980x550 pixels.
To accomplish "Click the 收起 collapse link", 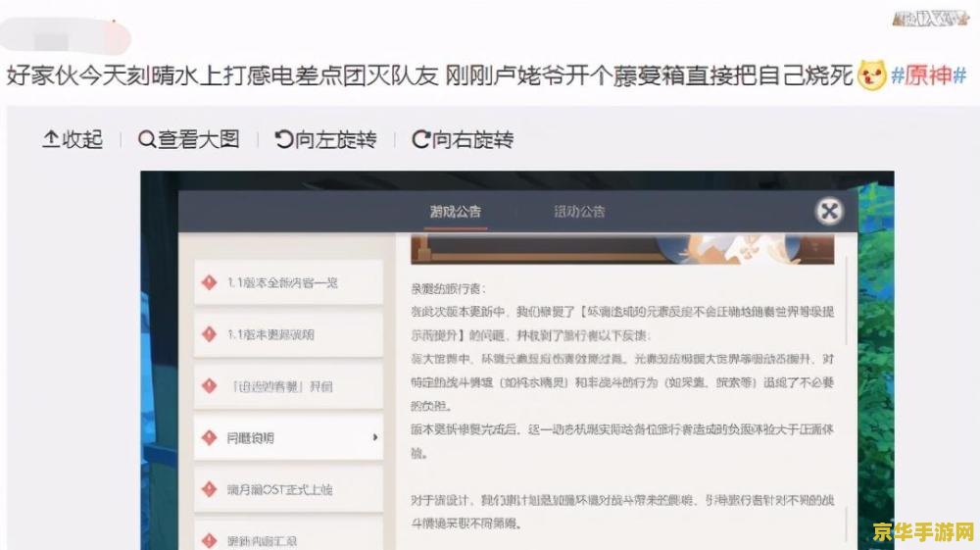I will [73, 139].
